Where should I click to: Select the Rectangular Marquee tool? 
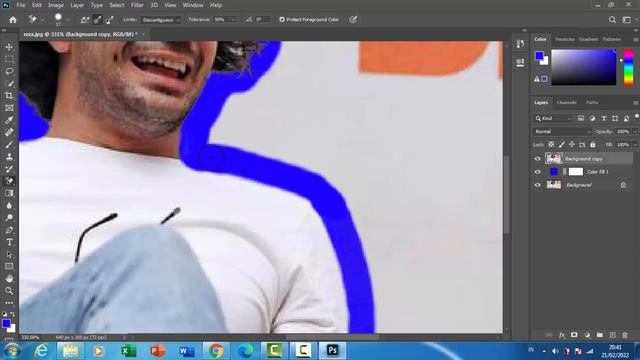coord(9,59)
